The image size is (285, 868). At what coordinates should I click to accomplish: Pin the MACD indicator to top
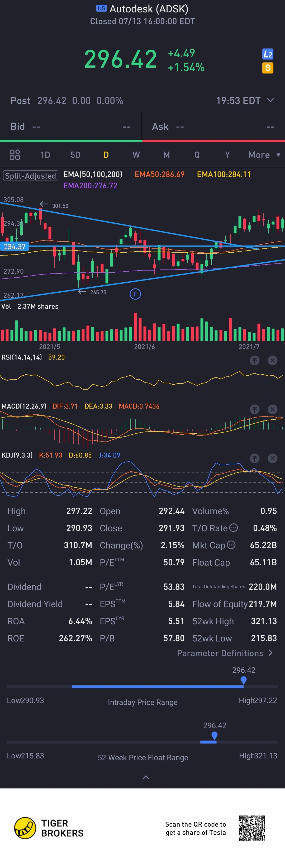coord(255,409)
